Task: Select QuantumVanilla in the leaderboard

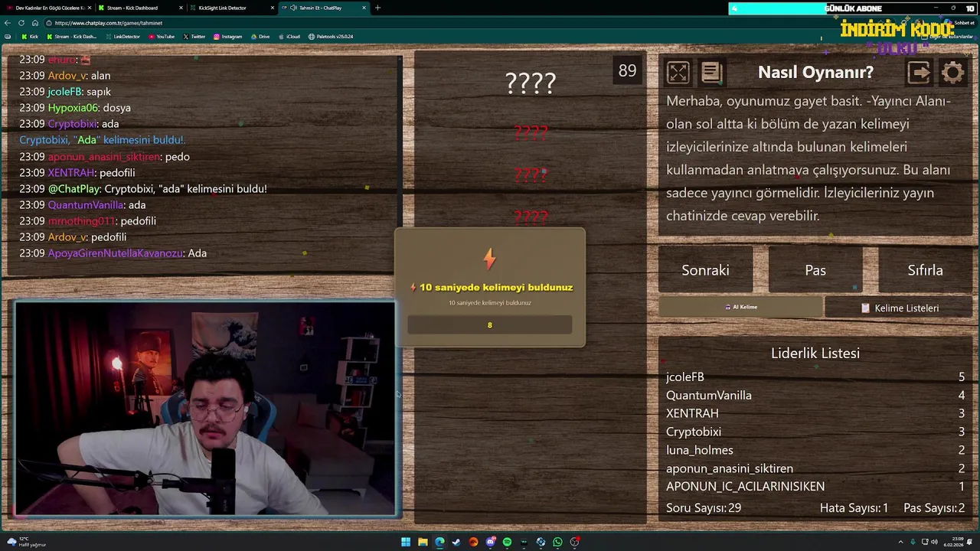Action: tap(709, 396)
